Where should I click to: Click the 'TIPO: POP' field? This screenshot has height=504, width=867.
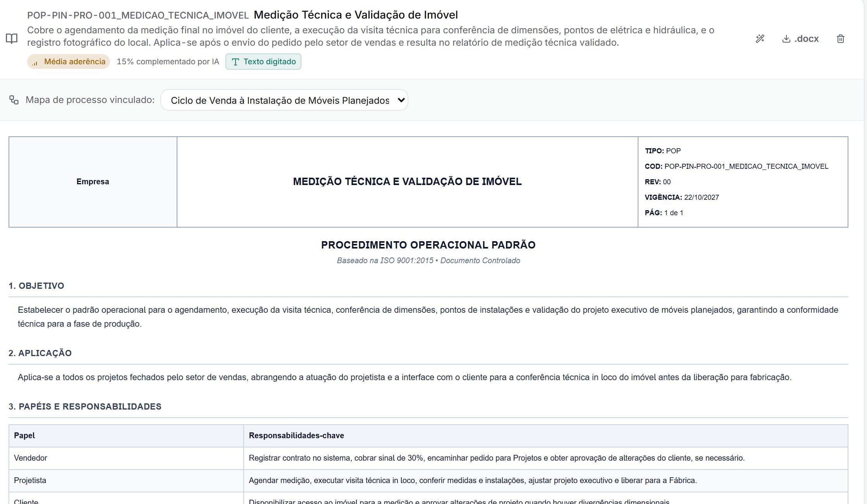(x=662, y=151)
